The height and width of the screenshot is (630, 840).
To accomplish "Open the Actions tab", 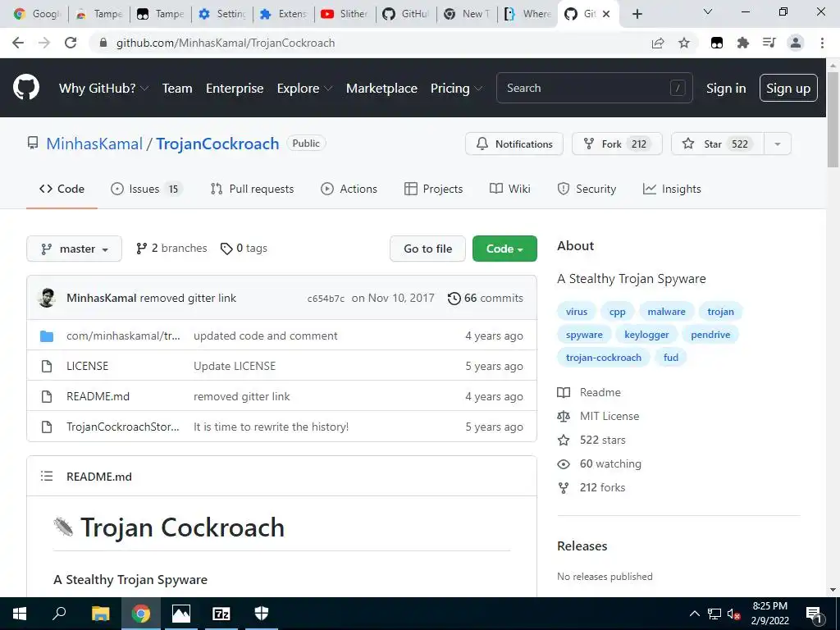I will coord(349,189).
